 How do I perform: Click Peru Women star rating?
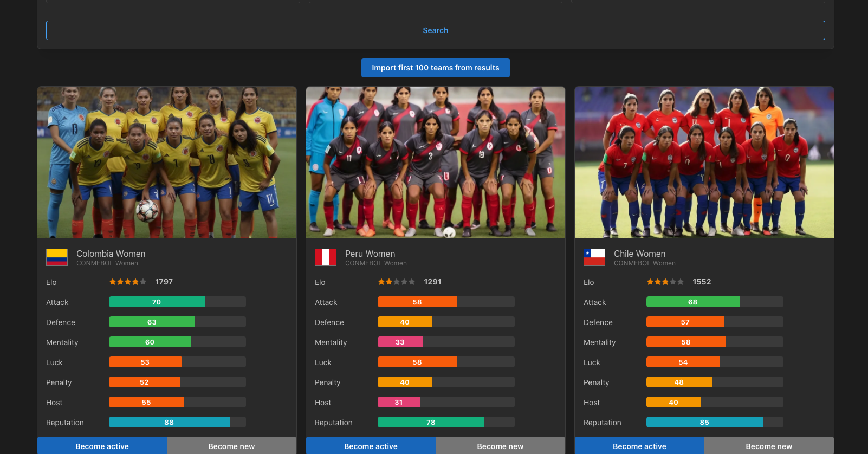click(397, 282)
